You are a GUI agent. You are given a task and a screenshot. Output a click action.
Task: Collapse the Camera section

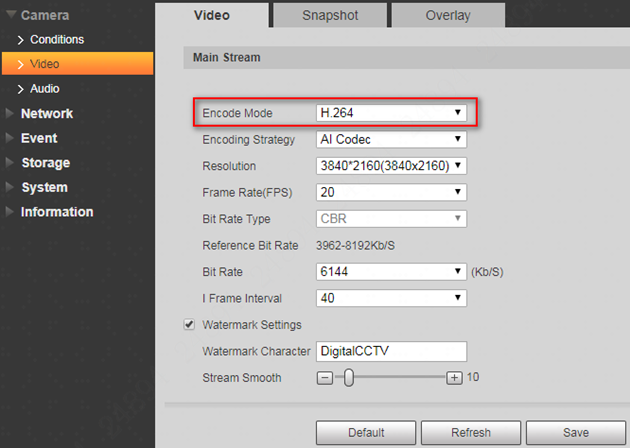point(10,16)
